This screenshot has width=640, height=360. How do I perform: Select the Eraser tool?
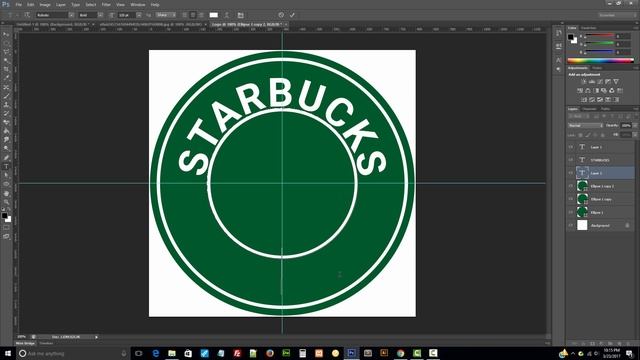point(6,122)
